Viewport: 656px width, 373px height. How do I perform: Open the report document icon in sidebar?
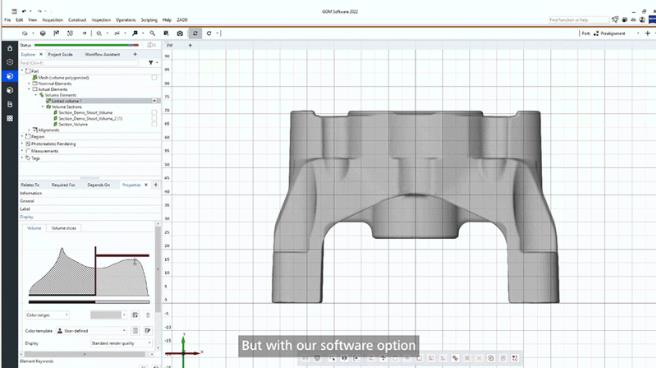pyautogui.click(x=10, y=104)
